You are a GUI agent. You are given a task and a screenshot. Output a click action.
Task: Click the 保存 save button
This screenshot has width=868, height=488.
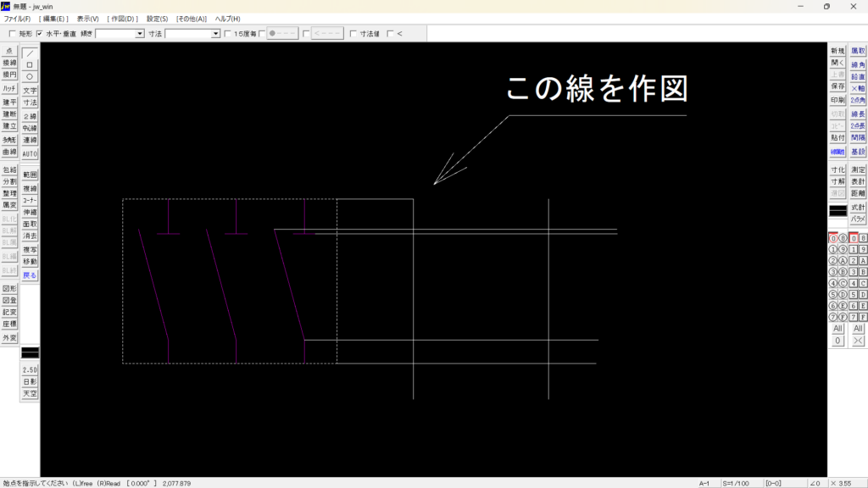[x=837, y=86]
